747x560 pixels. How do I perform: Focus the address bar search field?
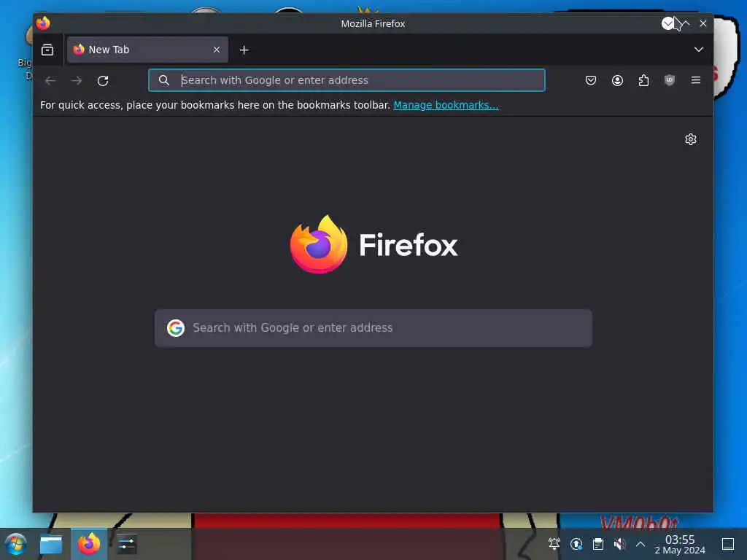(x=347, y=80)
